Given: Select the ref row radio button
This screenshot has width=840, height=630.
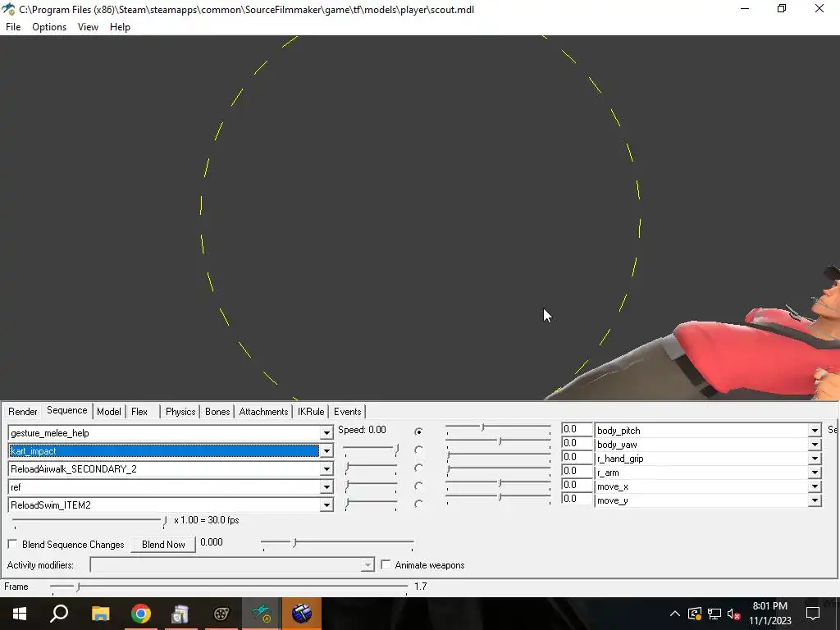Looking at the screenshot, I should click(418, 486).
